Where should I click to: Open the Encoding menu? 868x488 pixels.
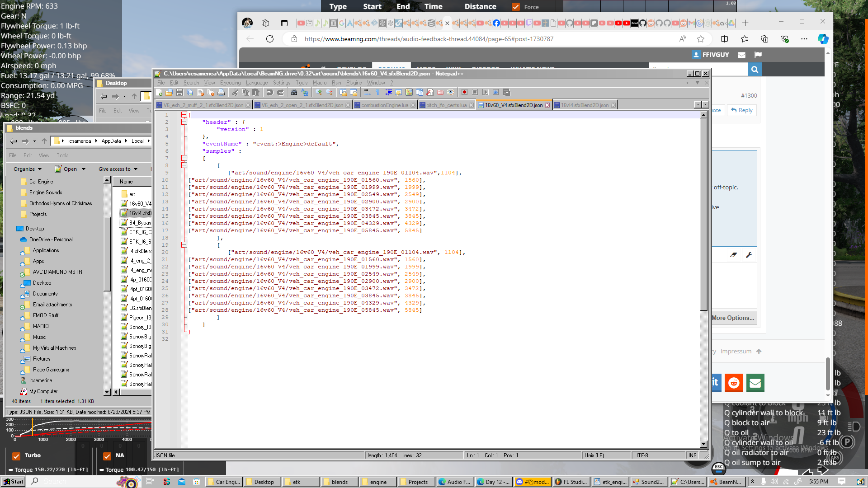tap(230, 83)
